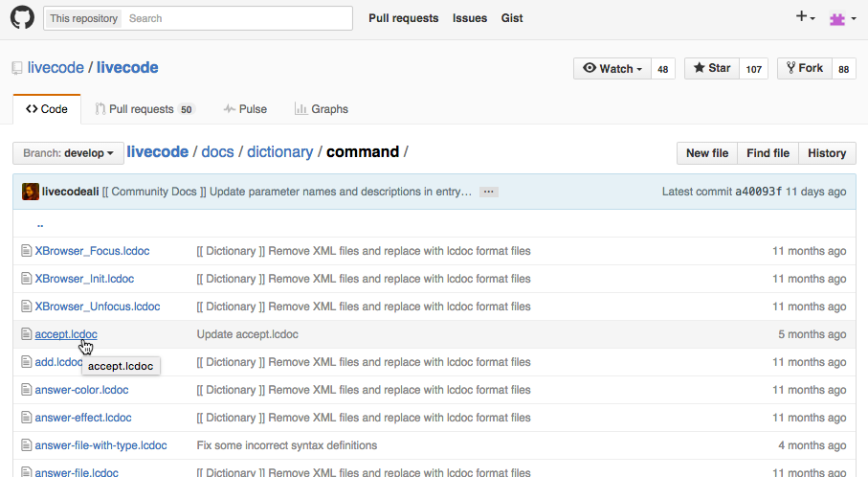This screenshot has width=868, height=477.
Task: Open the plus create-new dropdown
Action: click(x=805, y=18)
